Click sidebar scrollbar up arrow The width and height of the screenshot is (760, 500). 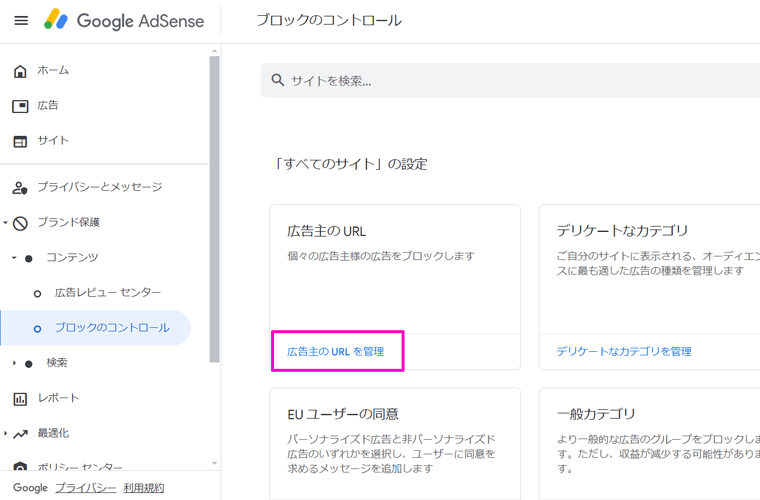click(214, 51)
